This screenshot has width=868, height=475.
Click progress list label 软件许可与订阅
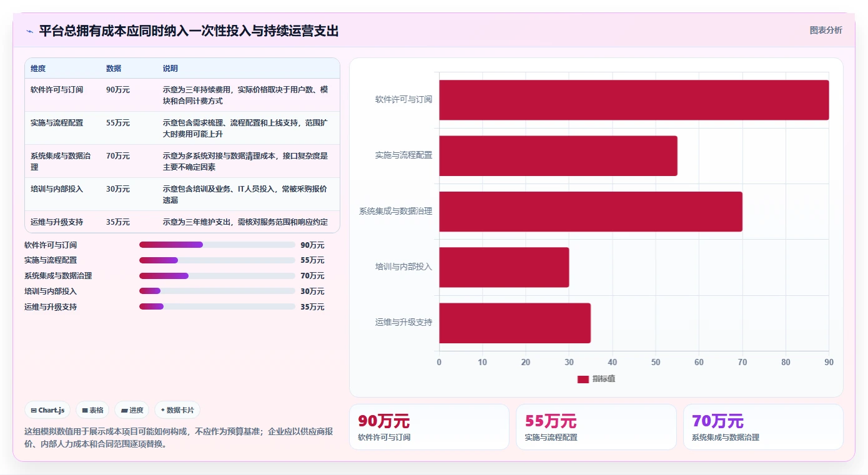51,245
